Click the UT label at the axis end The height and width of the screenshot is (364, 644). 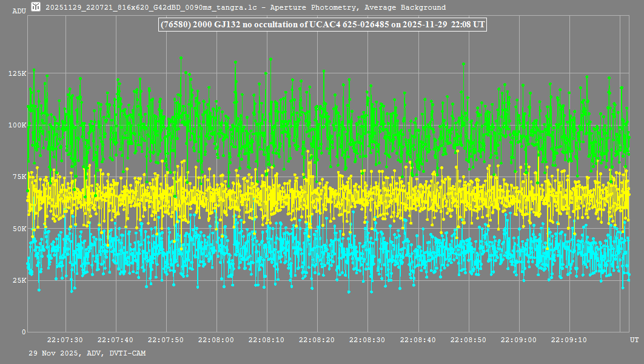pyautogui.click(x=634, y=340)
